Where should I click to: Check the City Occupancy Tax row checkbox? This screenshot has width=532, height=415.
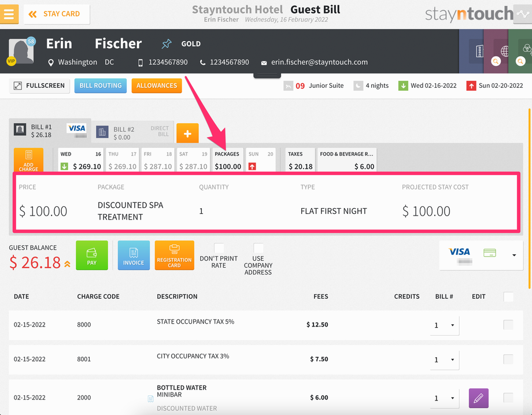pyautogui.click(x=508, y=359)
